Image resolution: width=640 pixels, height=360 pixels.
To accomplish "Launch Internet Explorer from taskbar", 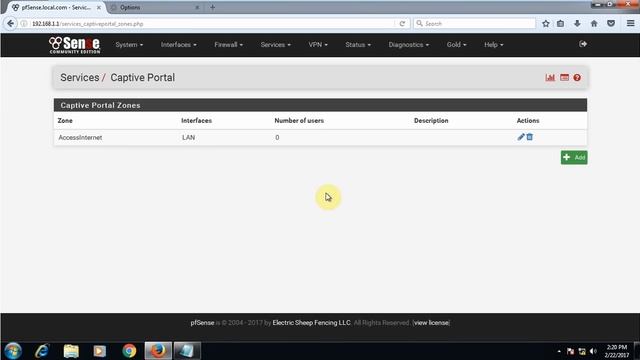I will point(42,351).
